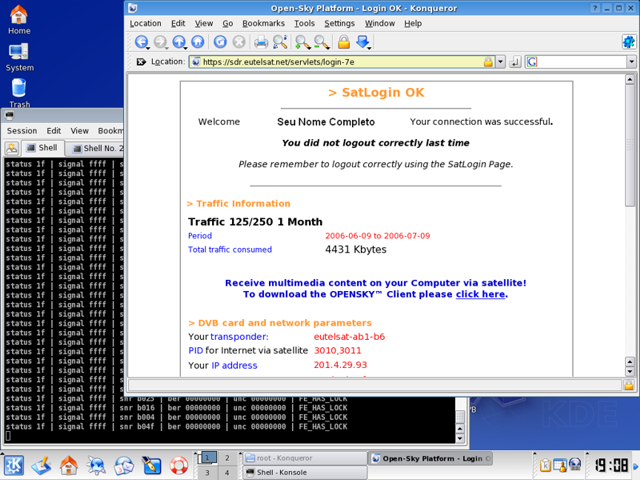Follow the 'click here' OPENSKY download link
Screen dimensions: 640x480
(x=480, y=294)
